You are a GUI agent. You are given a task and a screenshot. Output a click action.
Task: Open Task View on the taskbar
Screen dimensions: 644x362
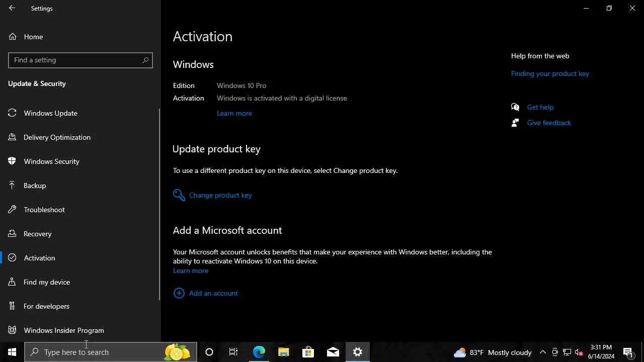233,352
